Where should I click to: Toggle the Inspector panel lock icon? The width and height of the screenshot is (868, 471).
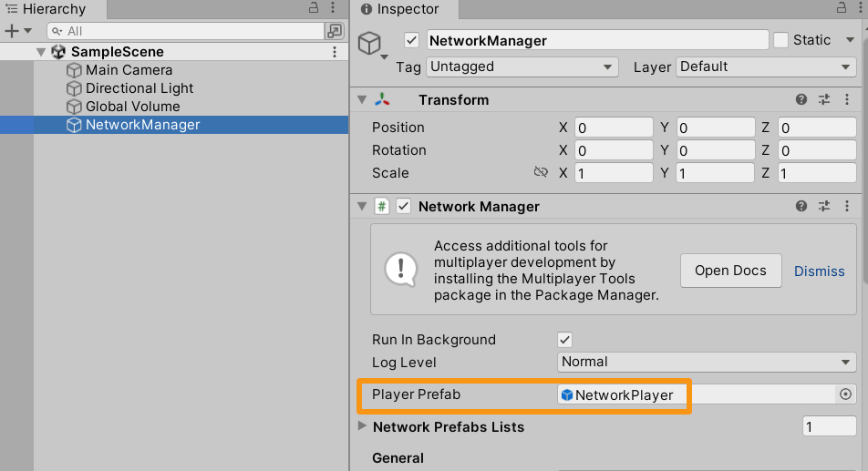[x=842, y=7]
